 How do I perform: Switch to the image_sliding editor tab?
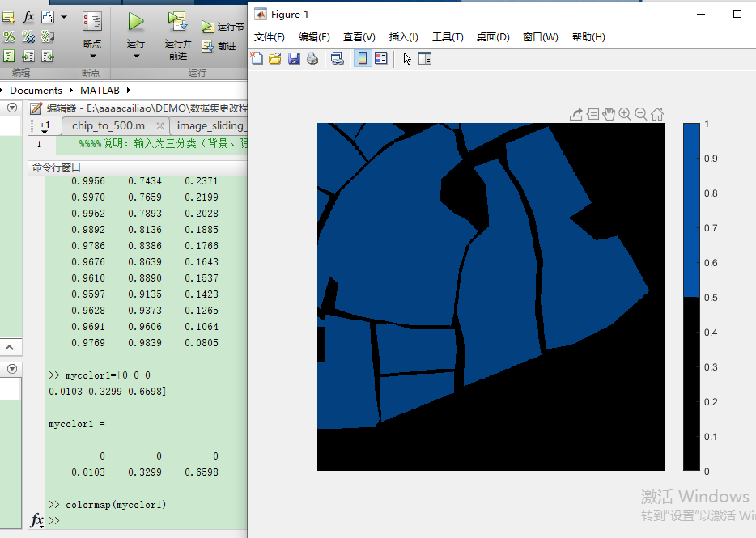point(210,126)
